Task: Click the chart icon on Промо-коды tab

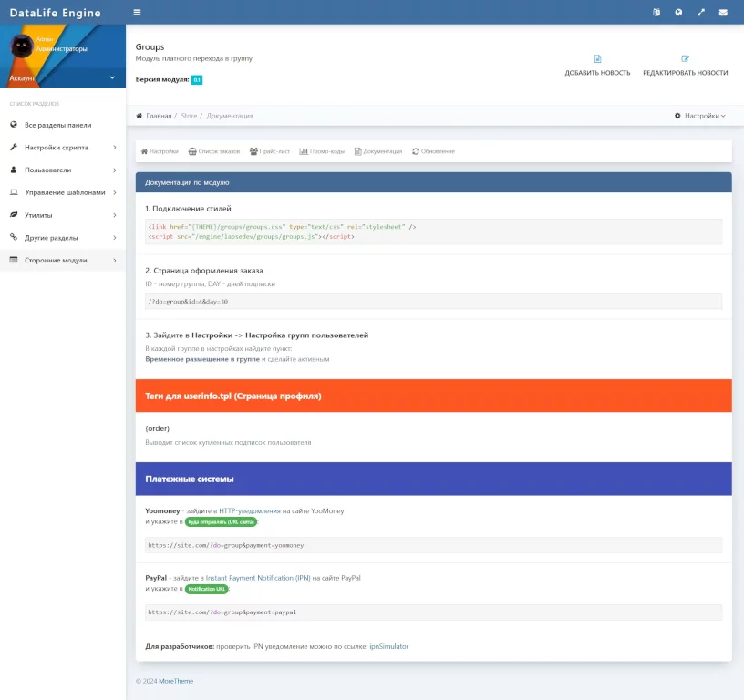Action: pos(304,151)
